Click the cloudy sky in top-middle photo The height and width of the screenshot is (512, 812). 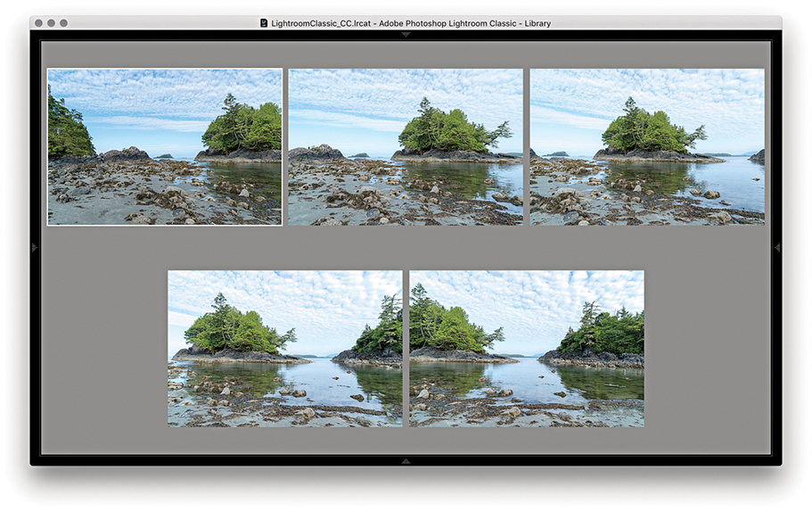pyautogui.click(x=357, y=89)
